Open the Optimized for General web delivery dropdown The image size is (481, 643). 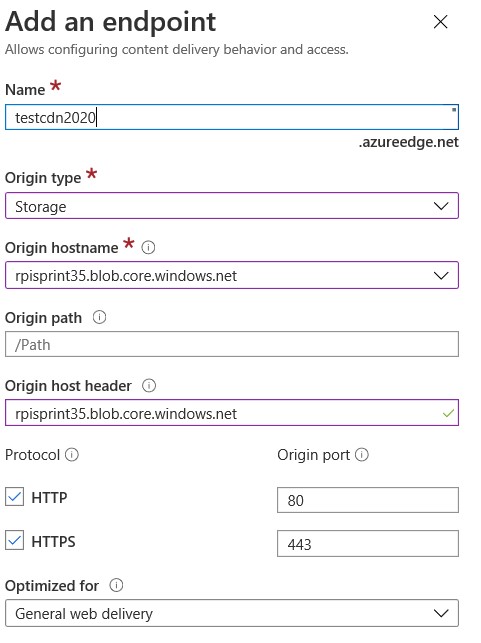click(232, 613)
